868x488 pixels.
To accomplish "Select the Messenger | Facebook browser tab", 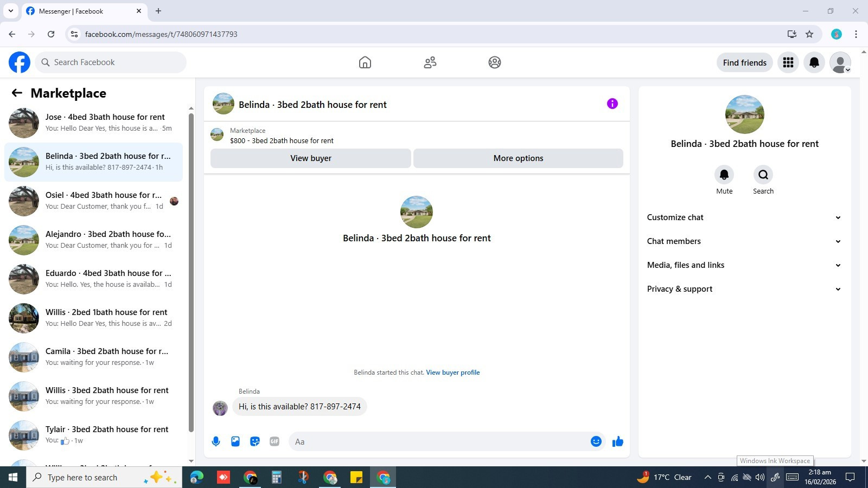I will (x=84, y=11).
